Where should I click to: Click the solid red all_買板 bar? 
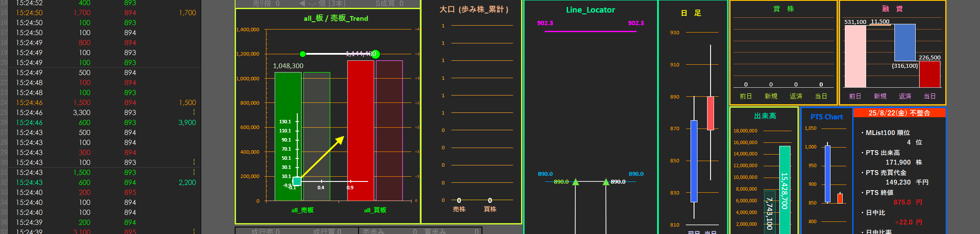coord(360,130)
